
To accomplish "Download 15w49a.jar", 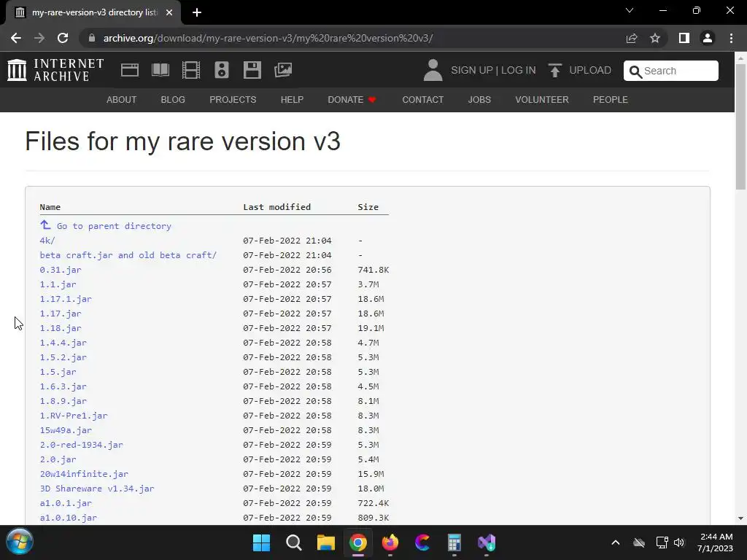I will click(x=66, y=430).
